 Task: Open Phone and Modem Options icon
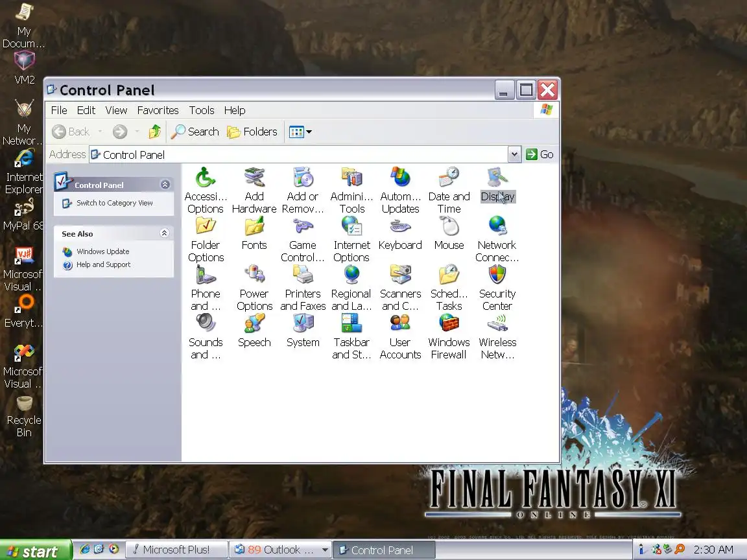click(x=206, y=287)
